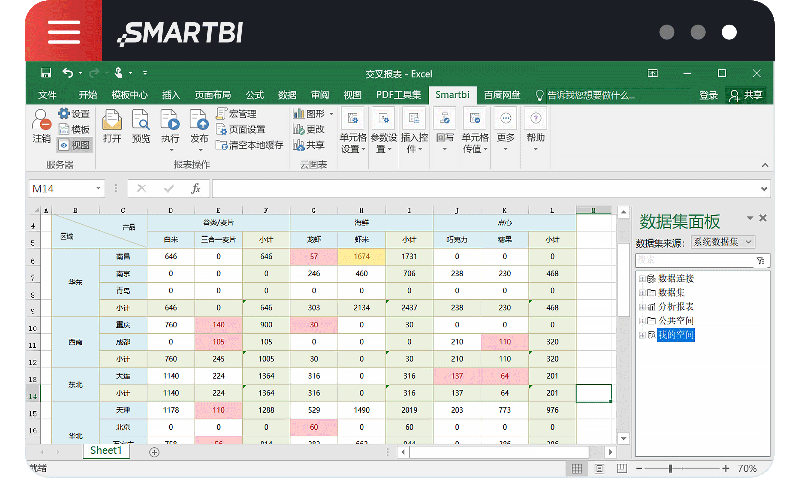Open the 图形 chart dropdown
The width and height of the screenshot is (800, 478).
pyautogui.click(x=310, y=114)
